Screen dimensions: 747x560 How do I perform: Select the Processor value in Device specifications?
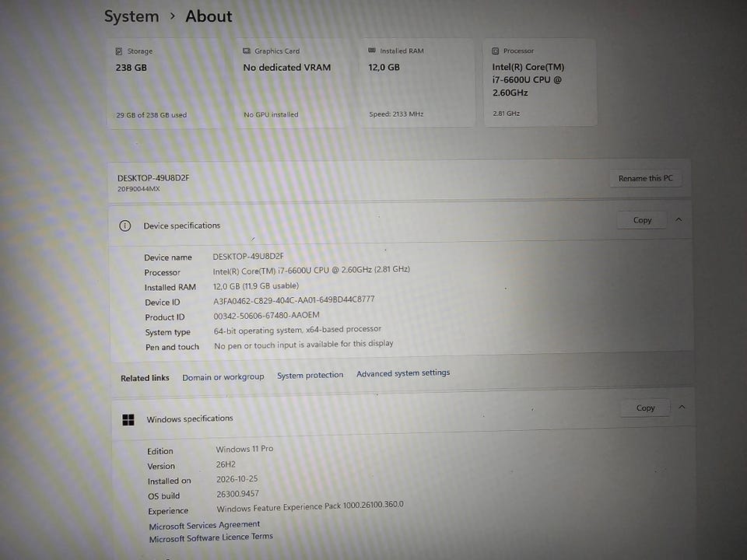click(x=311, y=270)
